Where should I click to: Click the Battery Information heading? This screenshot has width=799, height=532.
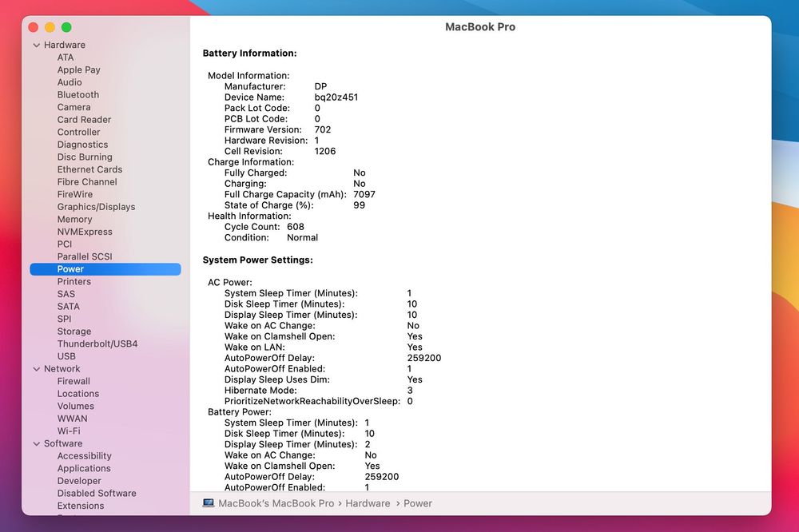tap(249, 53)
